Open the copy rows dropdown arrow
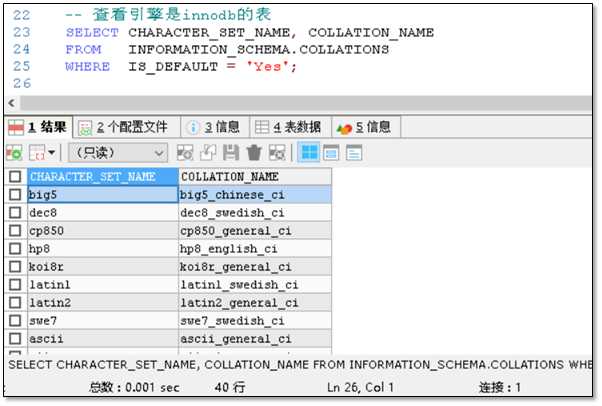This screenshot has height=406, width=602. point(52,153)
